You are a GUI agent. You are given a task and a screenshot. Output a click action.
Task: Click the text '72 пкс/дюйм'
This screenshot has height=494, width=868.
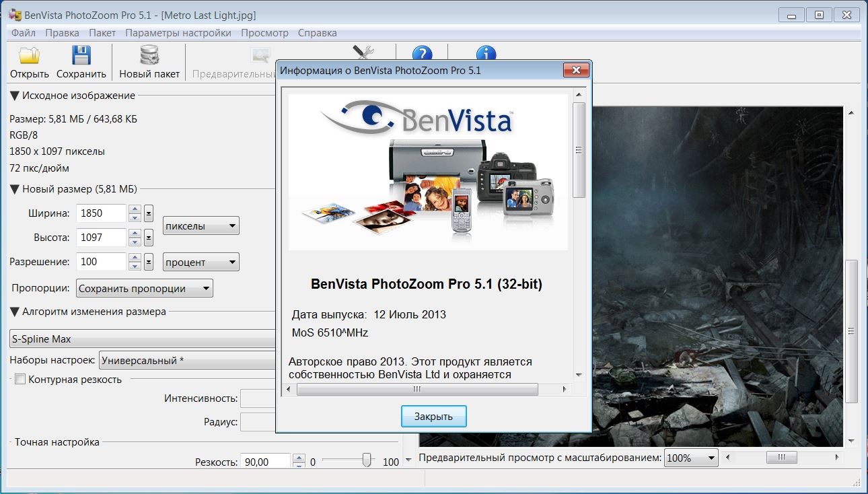[x=39, y=168]
